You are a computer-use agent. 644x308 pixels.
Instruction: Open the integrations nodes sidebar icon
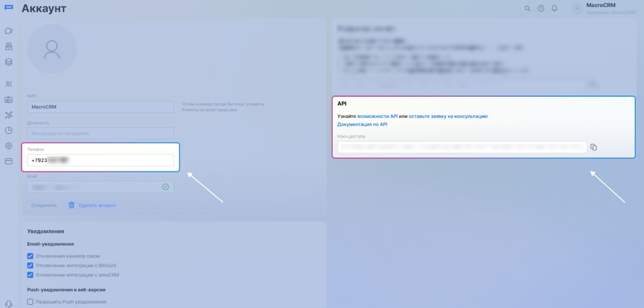point(8,115)
